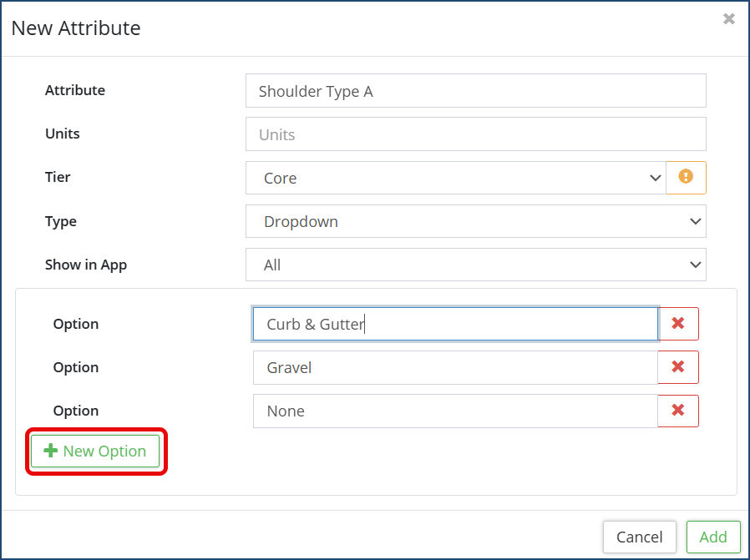Focus the None option text field
This screenshot has width=750, height=560.
[x=455, y=411]
